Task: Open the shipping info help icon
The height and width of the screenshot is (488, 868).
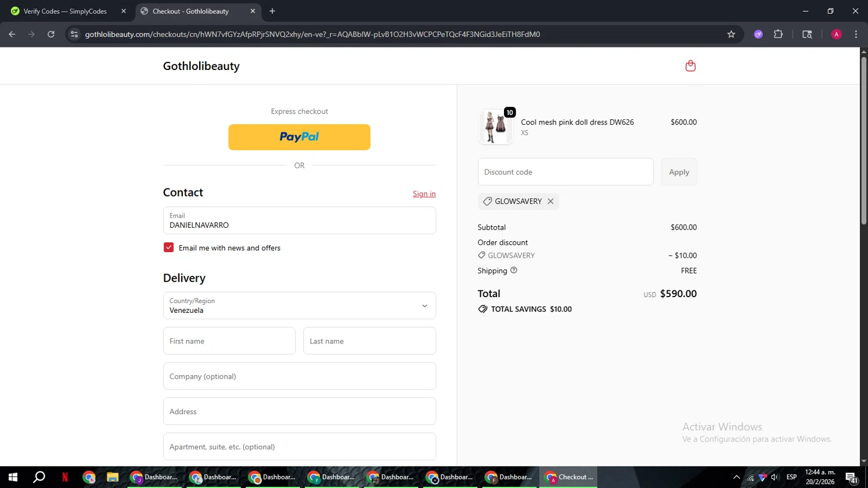Action: 514,270
